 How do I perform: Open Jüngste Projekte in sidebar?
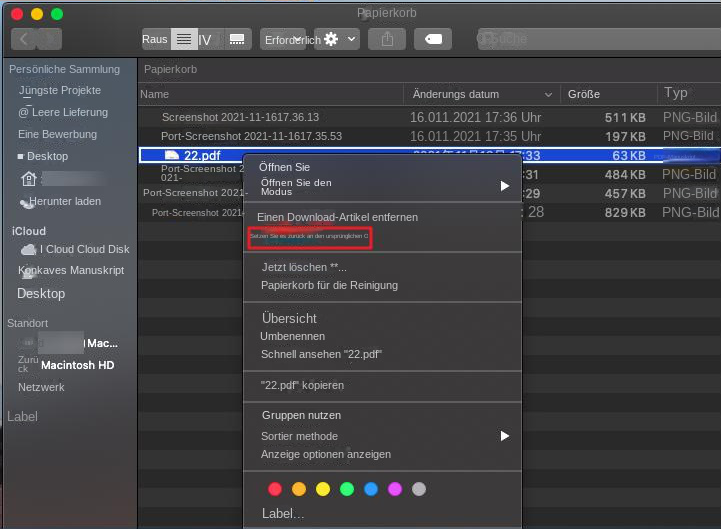(x=59, y=91)
